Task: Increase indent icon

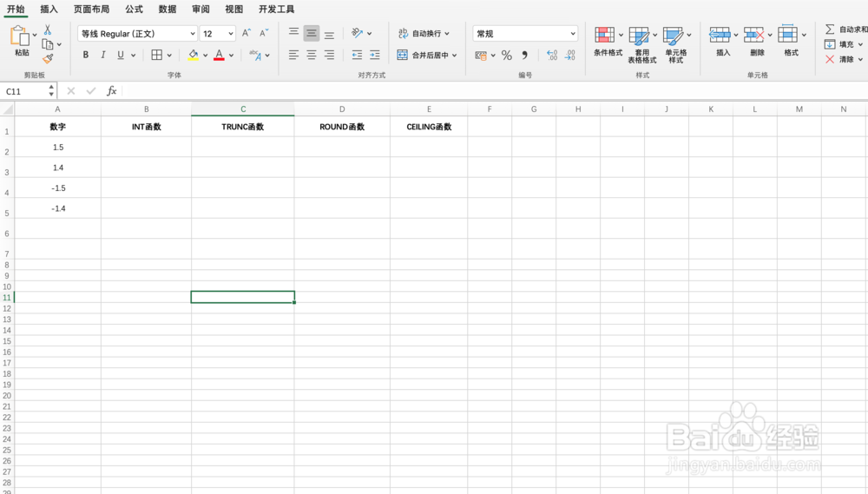Action: pyautogui.click(x=375, y=55)
